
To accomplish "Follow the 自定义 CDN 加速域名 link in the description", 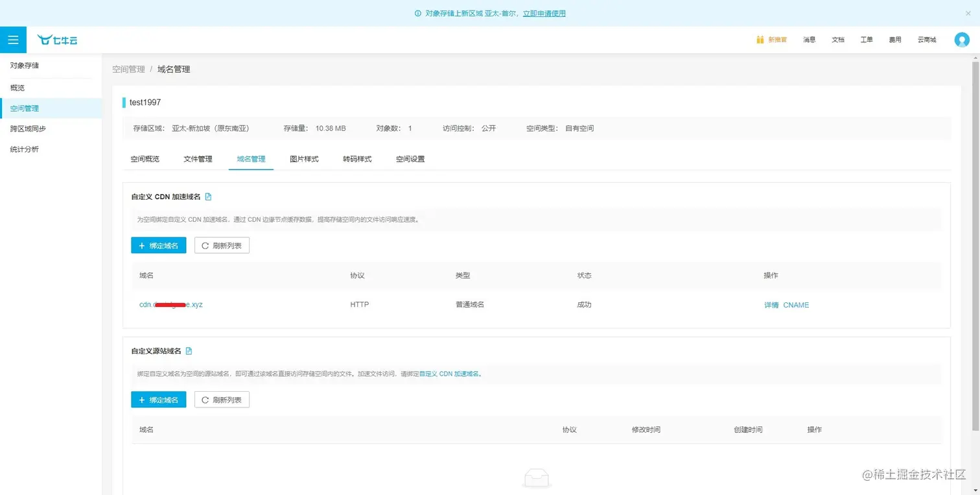I will pyautogui.click(x=449, y=374).
